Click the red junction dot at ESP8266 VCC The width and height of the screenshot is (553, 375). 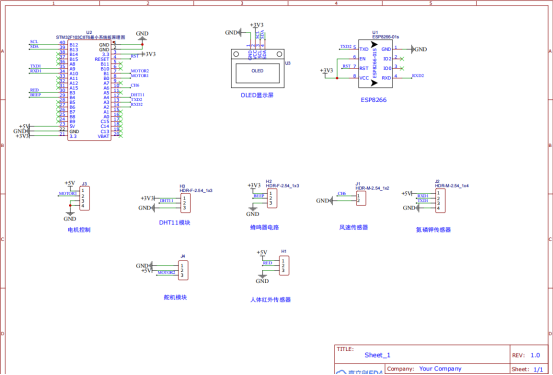[337, 78]
